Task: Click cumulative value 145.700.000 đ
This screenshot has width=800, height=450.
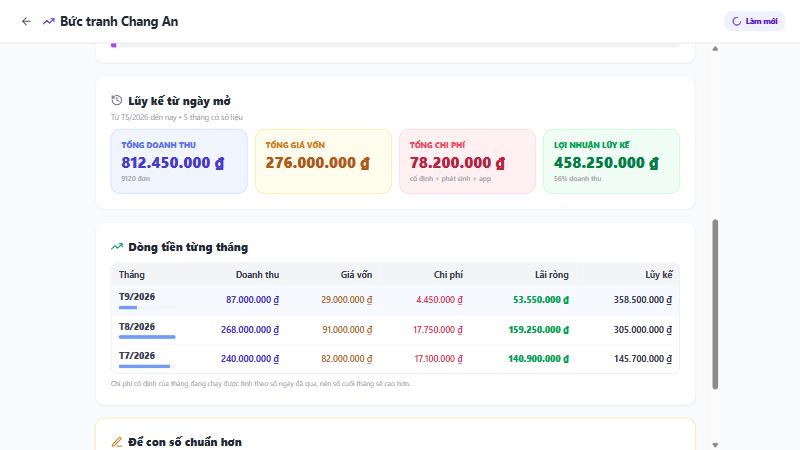Action: pyautogui.click(x=643, y=359)
